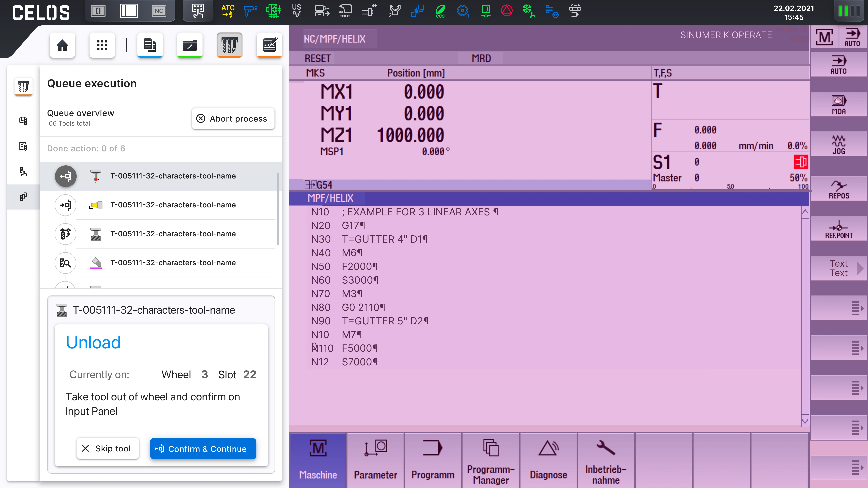868x488 pixels.
Task: Click the touch keypad icon in header
Action: 198,11
